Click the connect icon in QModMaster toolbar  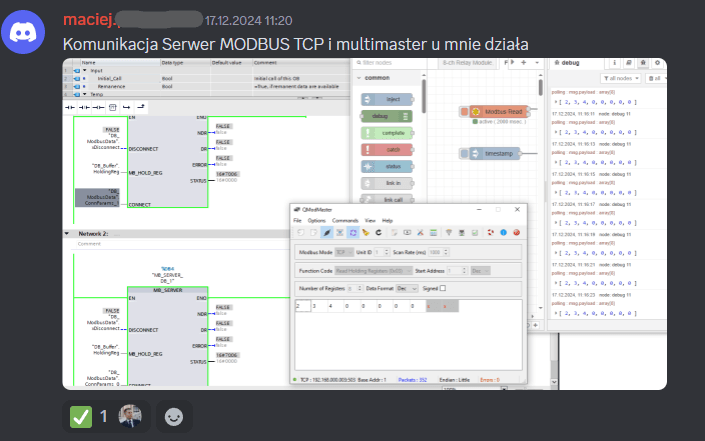[326, 233]
